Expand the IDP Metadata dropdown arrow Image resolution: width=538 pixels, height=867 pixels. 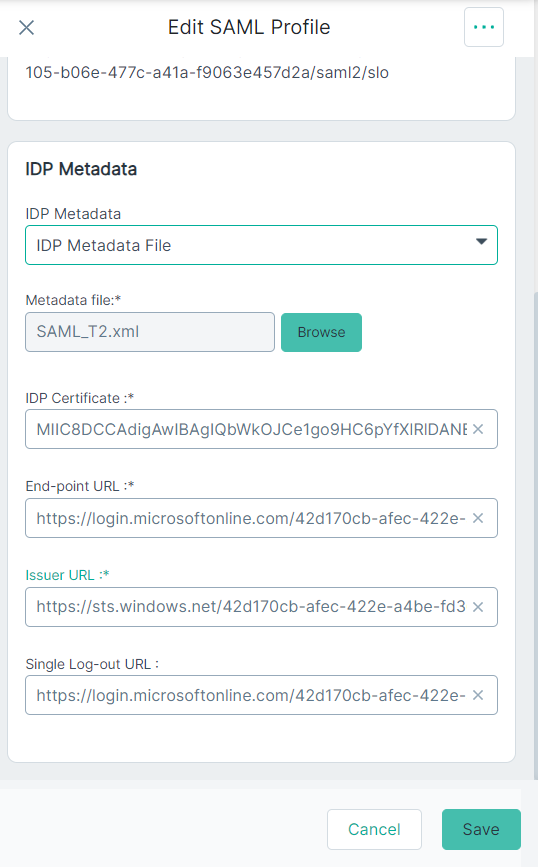(481, 242)
